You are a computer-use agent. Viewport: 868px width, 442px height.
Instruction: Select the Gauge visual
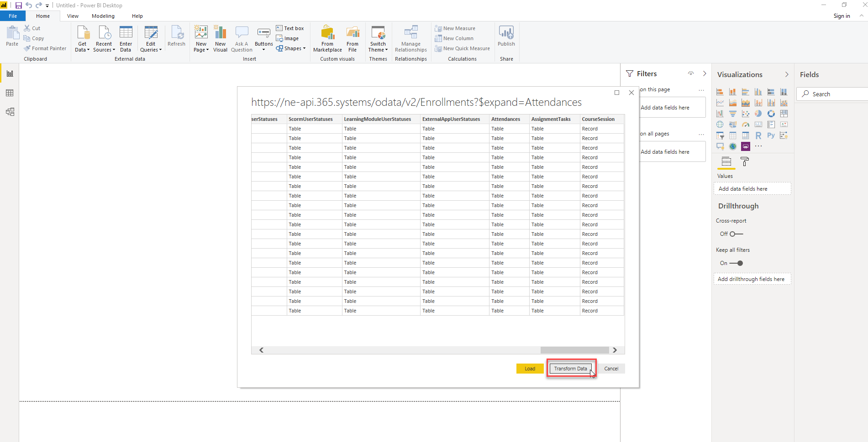[x=746, y=125]
